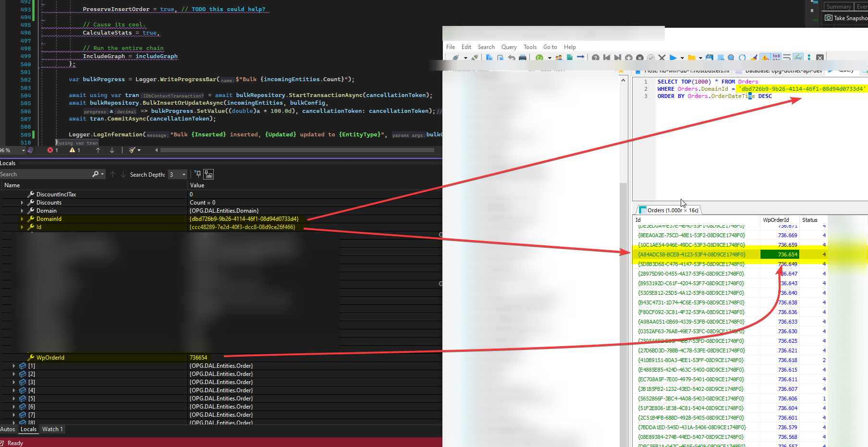
Task: Select the Orders result tab in HeidiSQL
Action: pos(670,210)
